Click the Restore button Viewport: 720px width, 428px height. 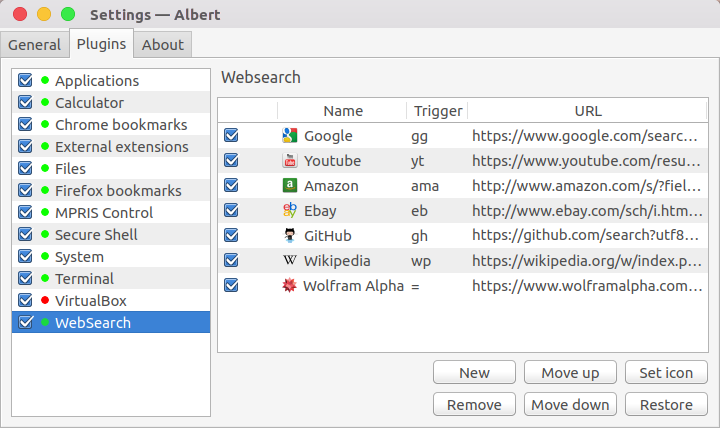666,405
